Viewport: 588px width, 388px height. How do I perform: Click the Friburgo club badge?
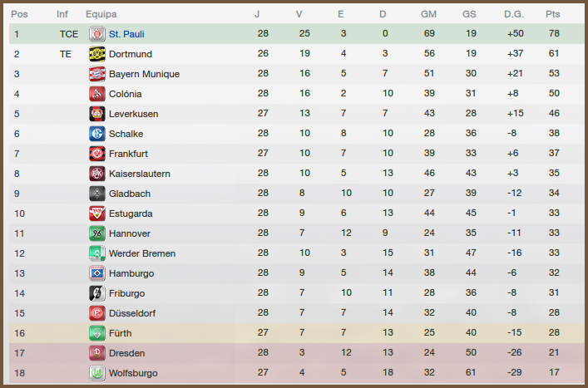click(96, 293)
